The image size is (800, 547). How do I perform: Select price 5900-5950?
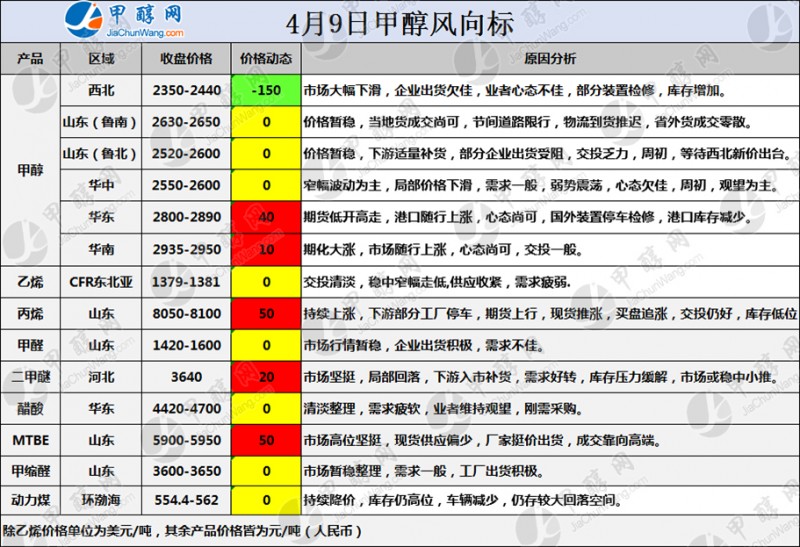point(187,440)
